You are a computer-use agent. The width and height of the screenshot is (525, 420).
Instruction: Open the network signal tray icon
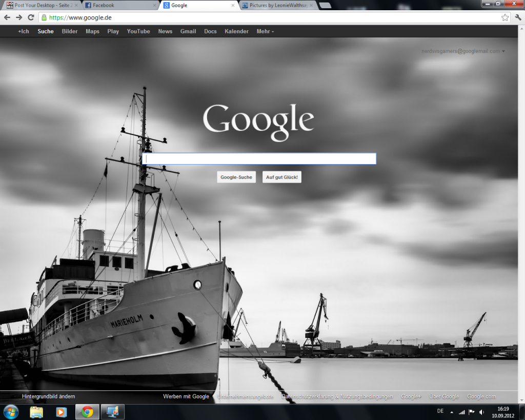coord(462,412)
